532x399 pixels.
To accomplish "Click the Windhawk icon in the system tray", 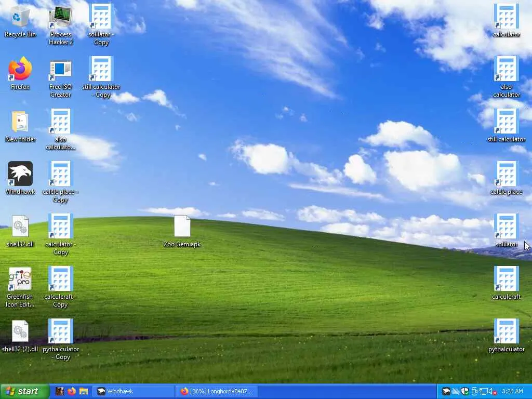I will click(x=446, y=392).
